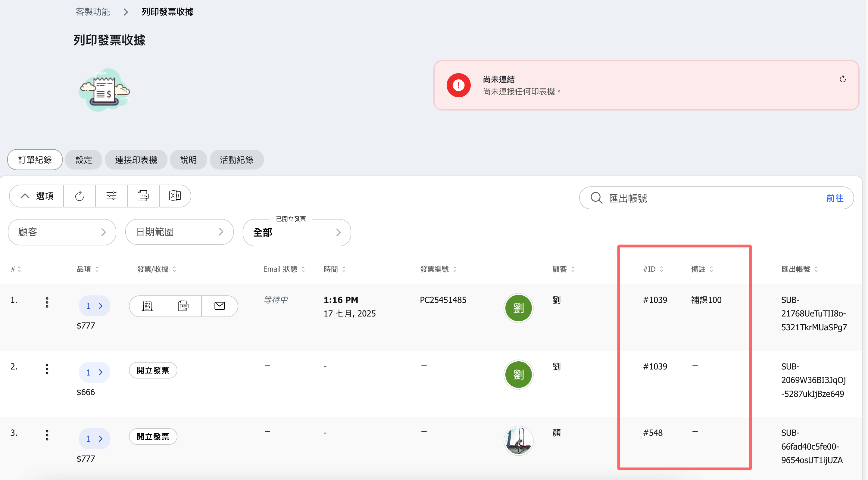
Task: Open the three-dot menu for row 2
Action: 47,369
